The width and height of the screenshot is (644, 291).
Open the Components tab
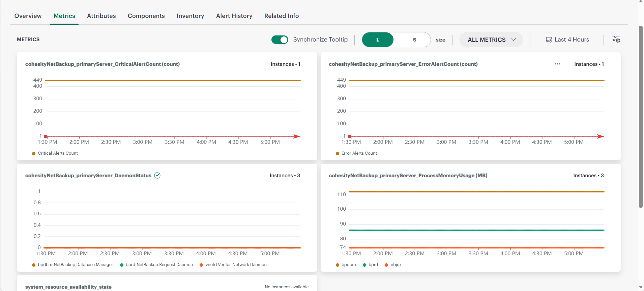click(x=146, y=16)
